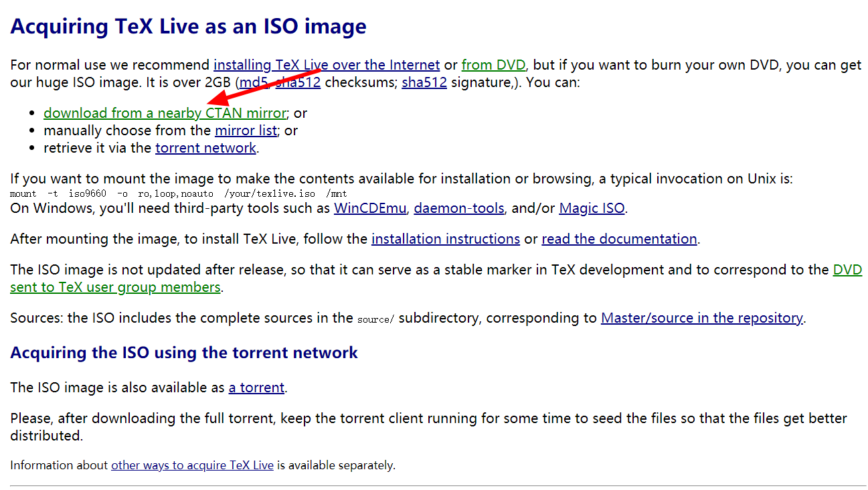Open 'Master/source in the repository' link

[701, 318]
